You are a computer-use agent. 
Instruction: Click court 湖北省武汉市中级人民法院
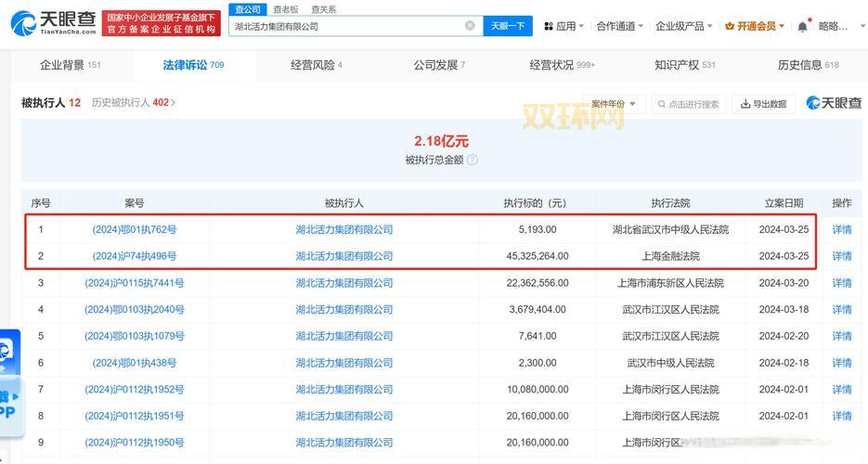coord(670,229)
